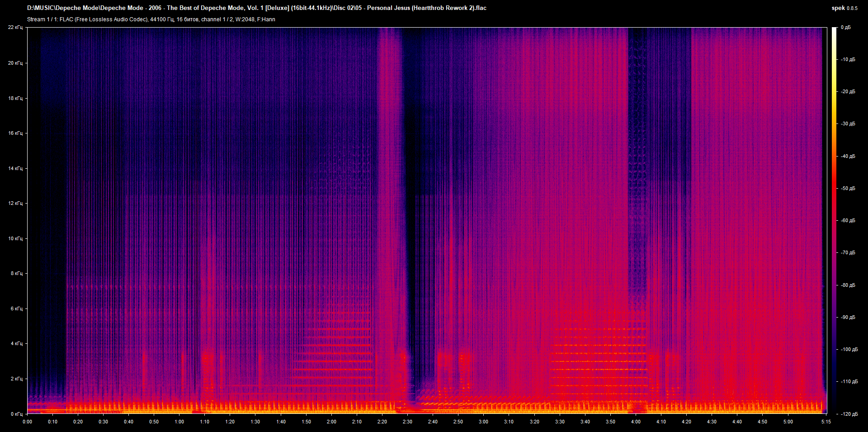Click the 22 кГц frequency label
This screenshot has height=432, width=868.
click(x=15, y=27)
